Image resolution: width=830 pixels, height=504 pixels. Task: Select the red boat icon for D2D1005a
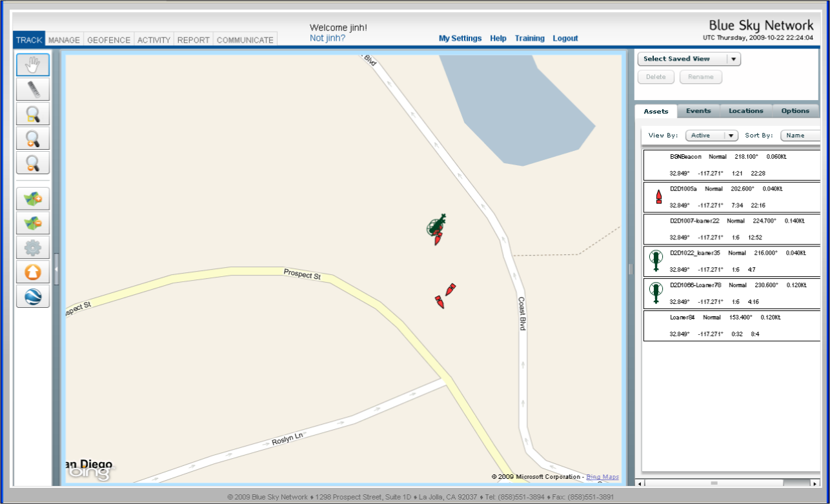click(x=659, y=197)
